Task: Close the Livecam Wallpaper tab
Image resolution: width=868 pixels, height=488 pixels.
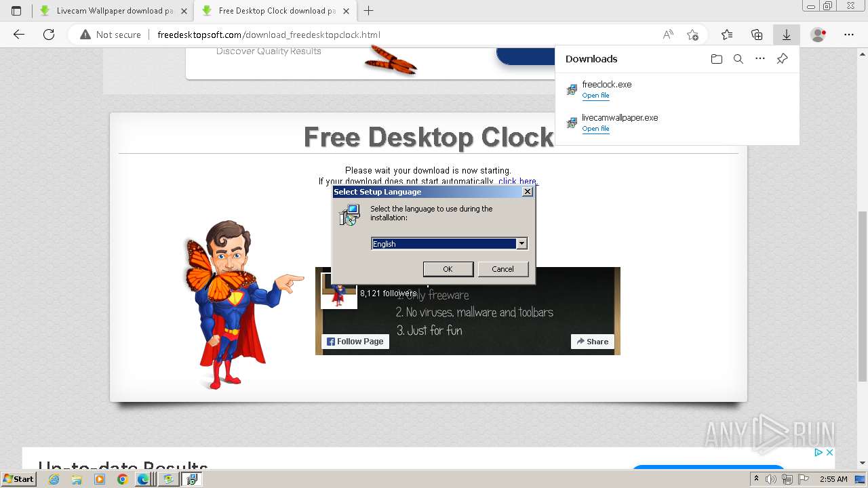Action: coord(184,11)
